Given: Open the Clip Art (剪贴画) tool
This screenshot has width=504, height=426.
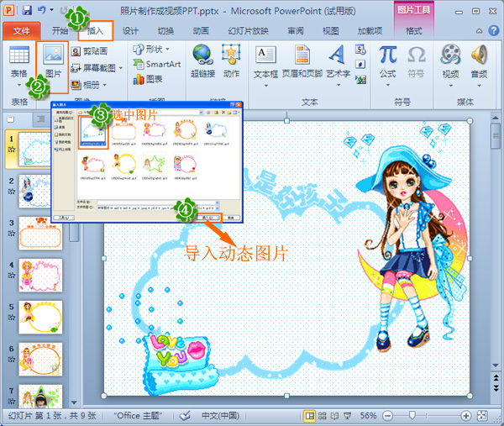Looking at the screenshot, I should [89, 51].
